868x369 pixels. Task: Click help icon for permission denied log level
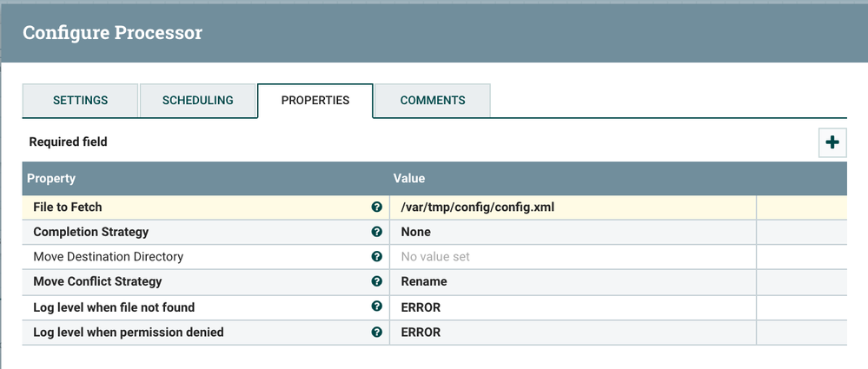pos(377,332)
